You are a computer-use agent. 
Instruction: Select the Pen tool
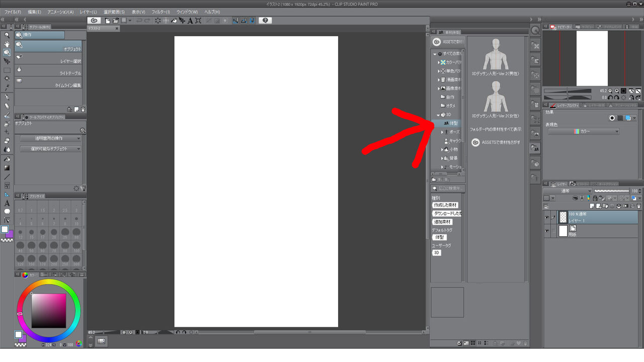pos(7,97)
